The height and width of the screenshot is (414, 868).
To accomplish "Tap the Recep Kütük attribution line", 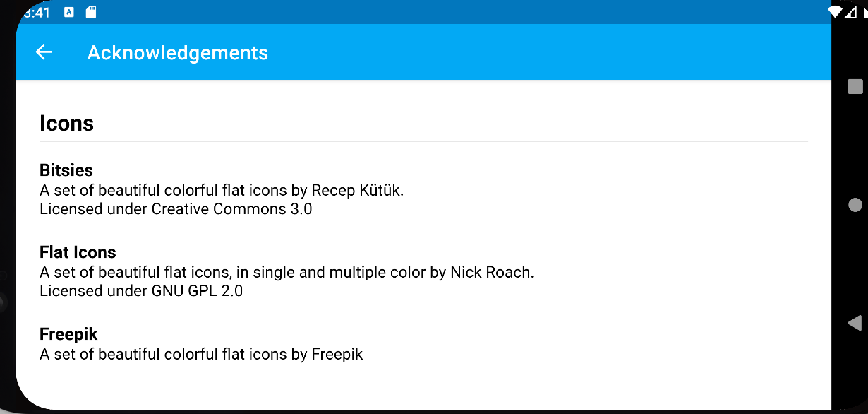I will point(222,190).
